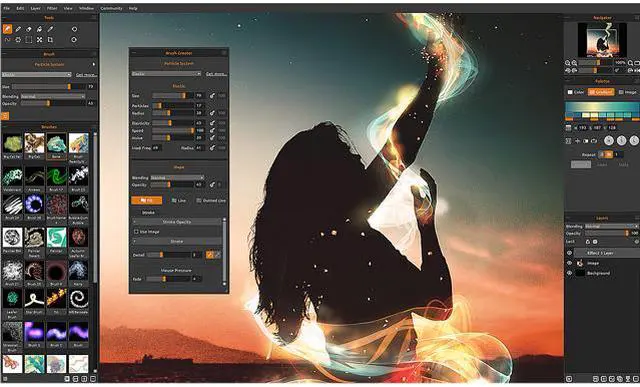Select the Eyedropper color picker tool
Viewport: 640px width, 387px height.
click(50, 29)
